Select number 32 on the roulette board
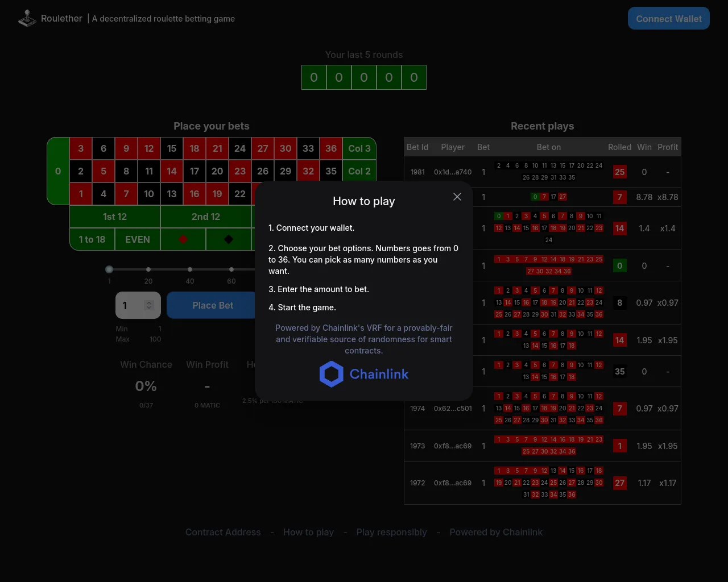This screenshot has height=582, width=728. click(308, 171)
